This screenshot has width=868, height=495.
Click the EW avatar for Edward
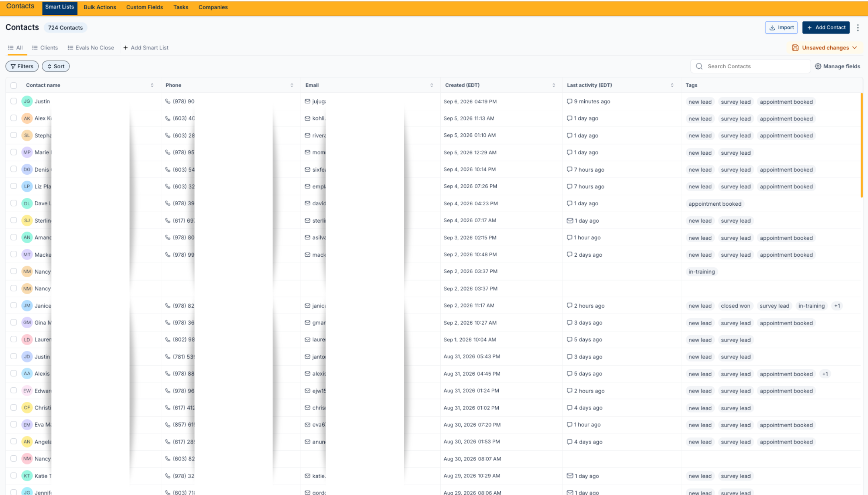click(x=27, y=391)
